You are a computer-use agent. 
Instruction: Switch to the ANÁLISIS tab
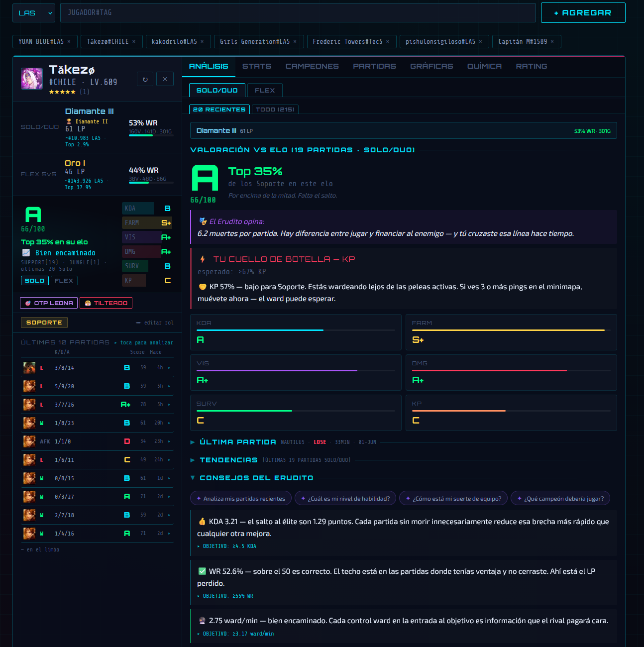coord(209,66)
